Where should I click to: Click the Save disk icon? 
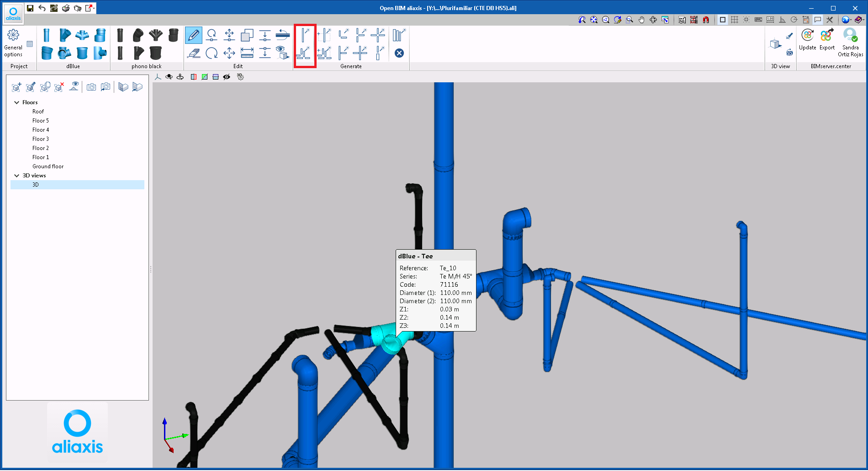pos(30,8)
